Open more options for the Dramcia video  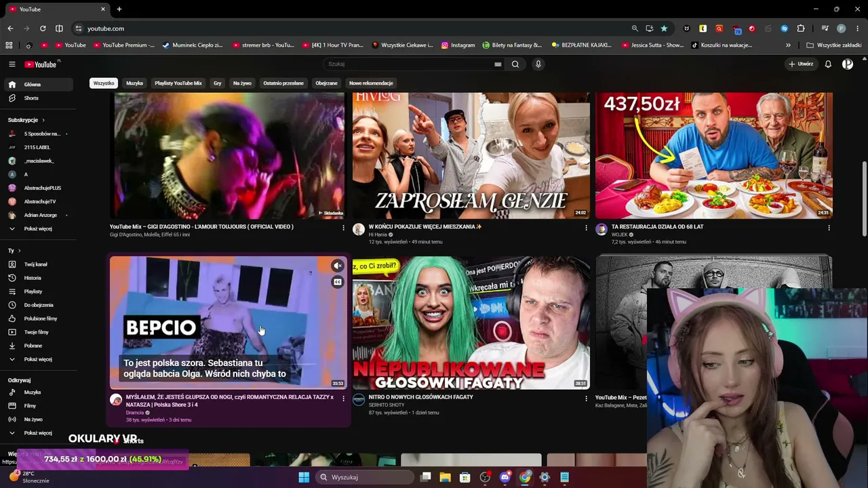point(343,399)
